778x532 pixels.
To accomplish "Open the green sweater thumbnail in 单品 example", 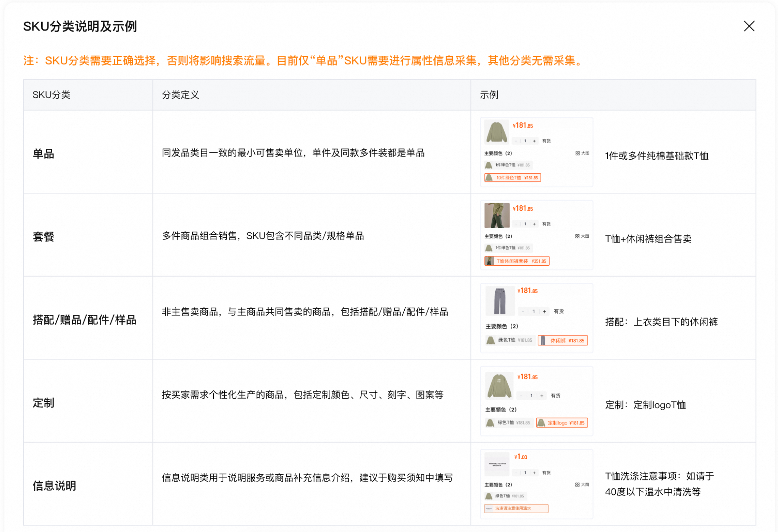I will pos(497,132).
